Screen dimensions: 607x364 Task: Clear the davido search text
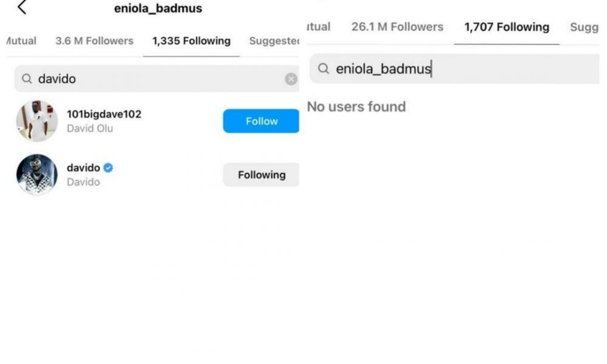point(291,79)
